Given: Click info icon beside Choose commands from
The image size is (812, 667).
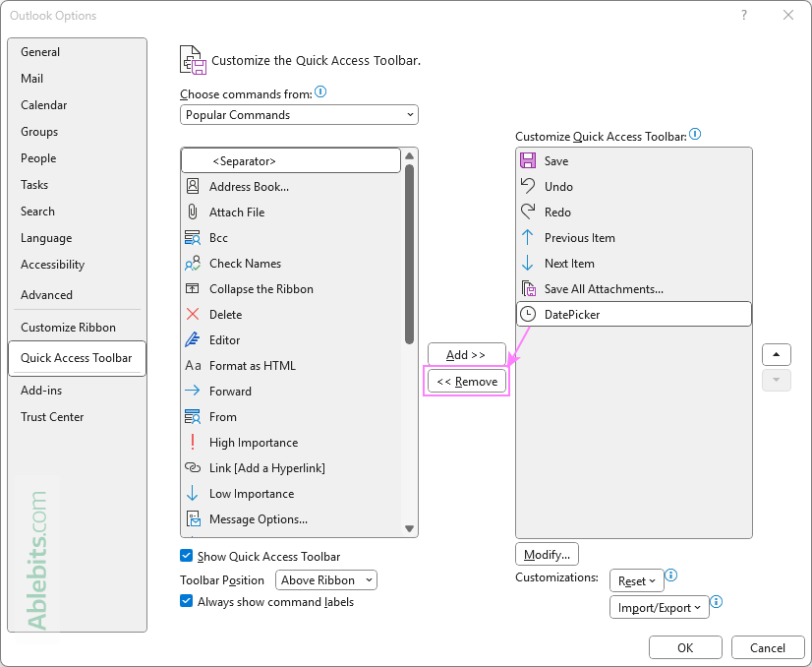Looking at the screenshot, I should pos(320,92).
